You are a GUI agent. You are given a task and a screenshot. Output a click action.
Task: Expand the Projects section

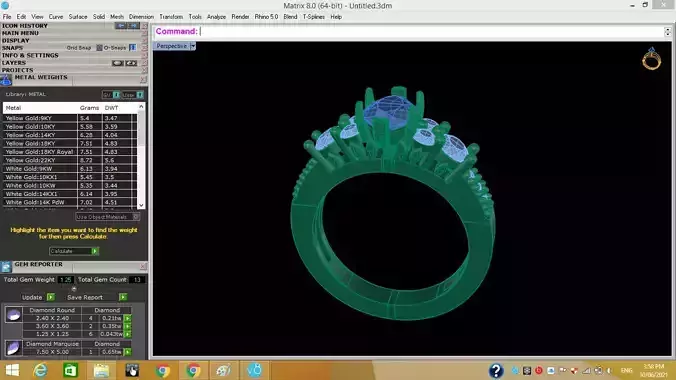tap(17, 70)
